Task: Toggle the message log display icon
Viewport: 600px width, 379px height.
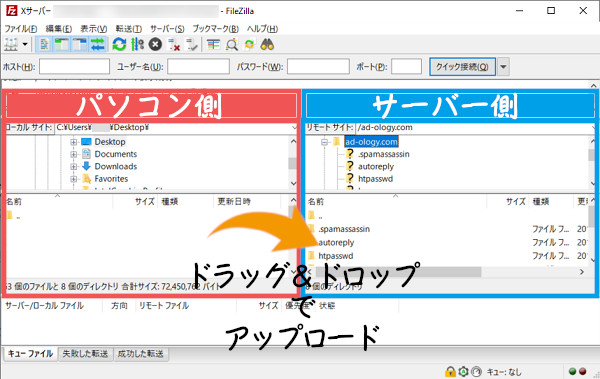Action: 44,45
